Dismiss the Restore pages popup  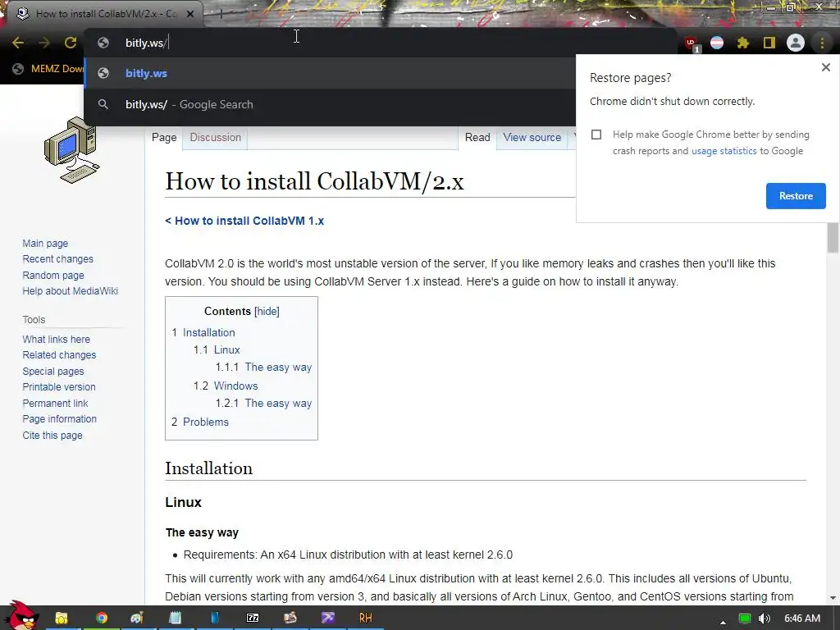click(x=826, y=67)
